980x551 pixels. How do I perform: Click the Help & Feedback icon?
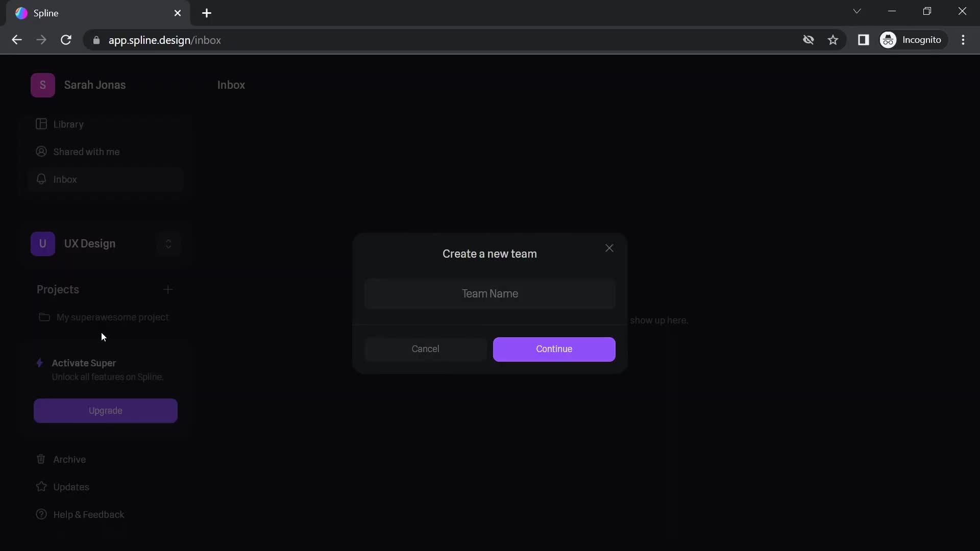coord(42,515)
